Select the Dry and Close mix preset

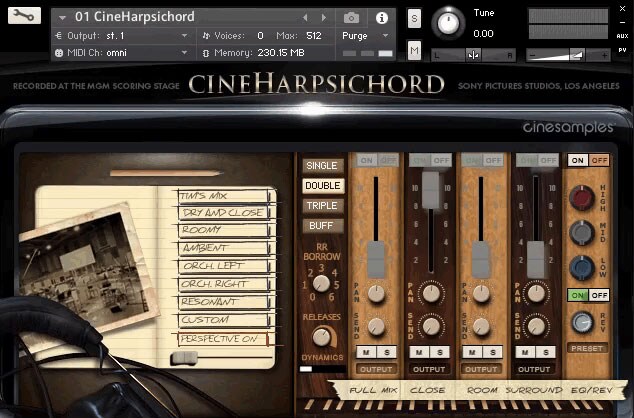coord(222,213)
